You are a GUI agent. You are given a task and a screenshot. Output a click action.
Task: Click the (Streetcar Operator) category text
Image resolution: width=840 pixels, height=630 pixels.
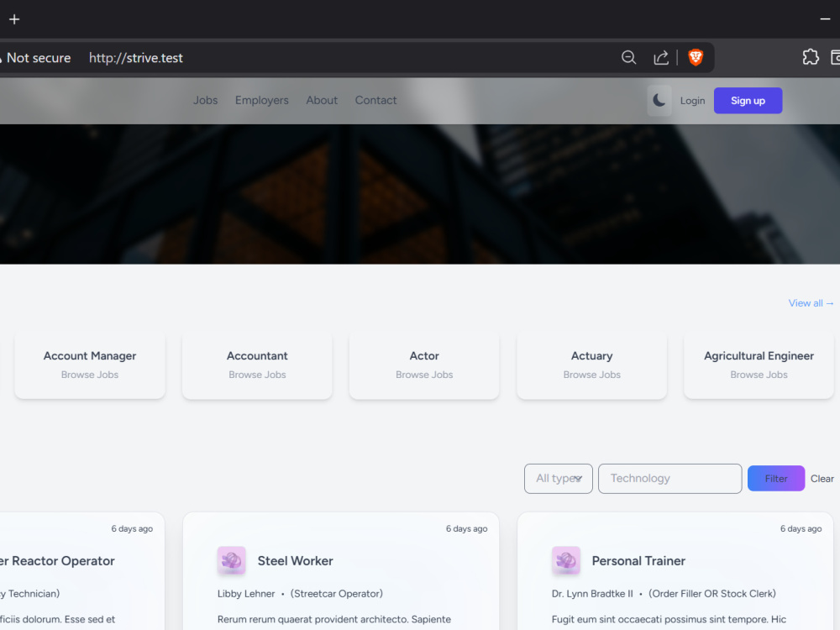337,594
